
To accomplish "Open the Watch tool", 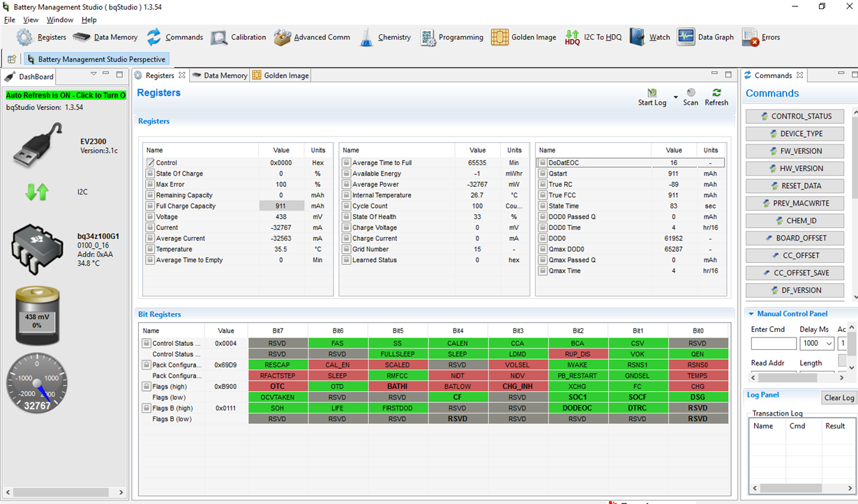I will tap(649, 37).
